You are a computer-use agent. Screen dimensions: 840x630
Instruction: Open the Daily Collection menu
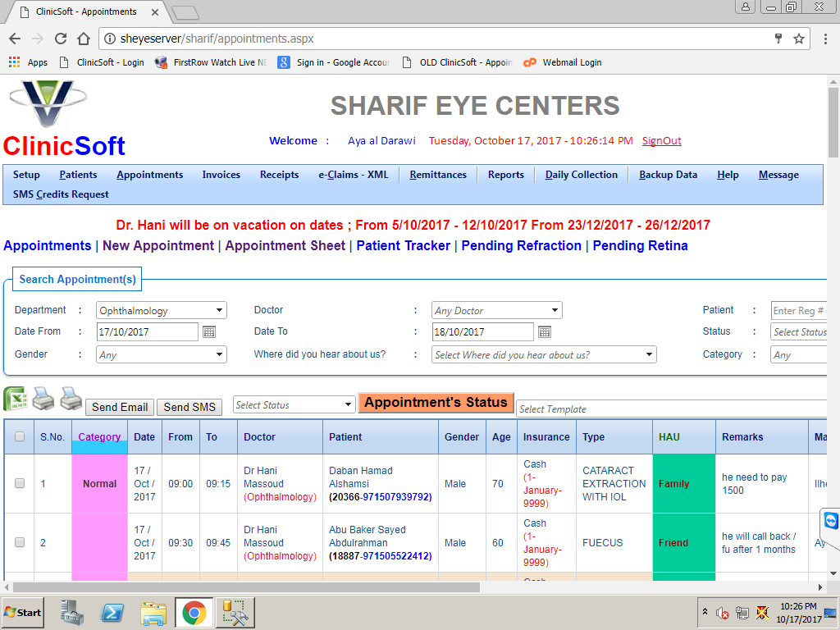(x=581, y=175)
